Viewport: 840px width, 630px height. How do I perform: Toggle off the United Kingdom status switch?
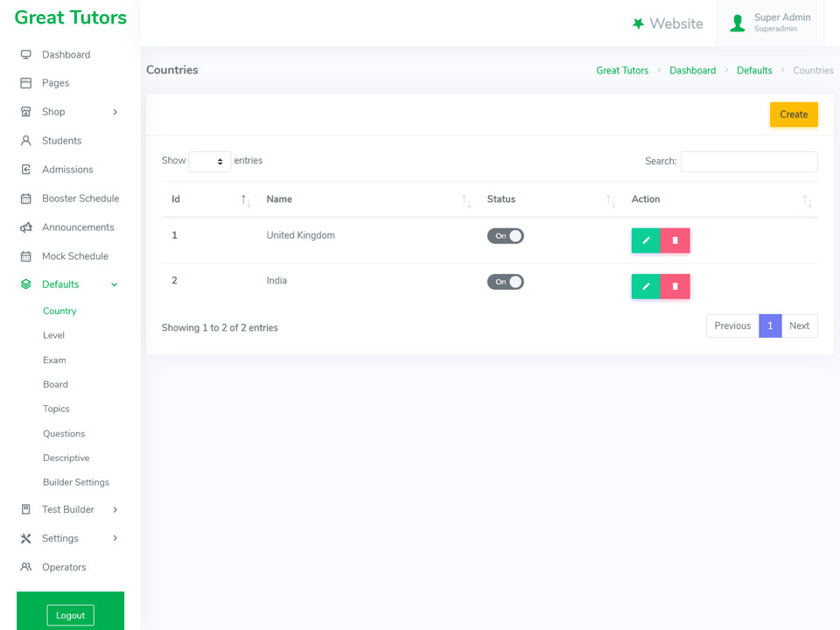pos(505,235)
